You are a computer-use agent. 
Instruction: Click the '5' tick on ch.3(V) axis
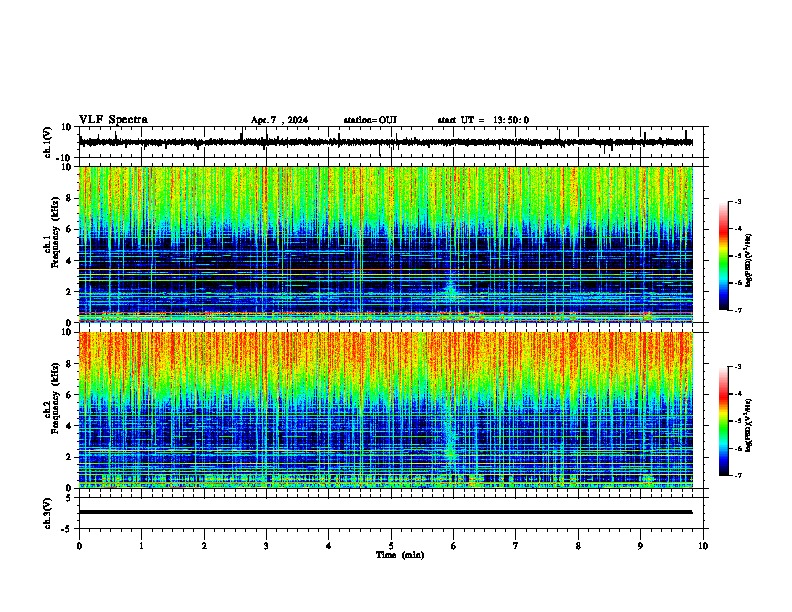(70, 497)
